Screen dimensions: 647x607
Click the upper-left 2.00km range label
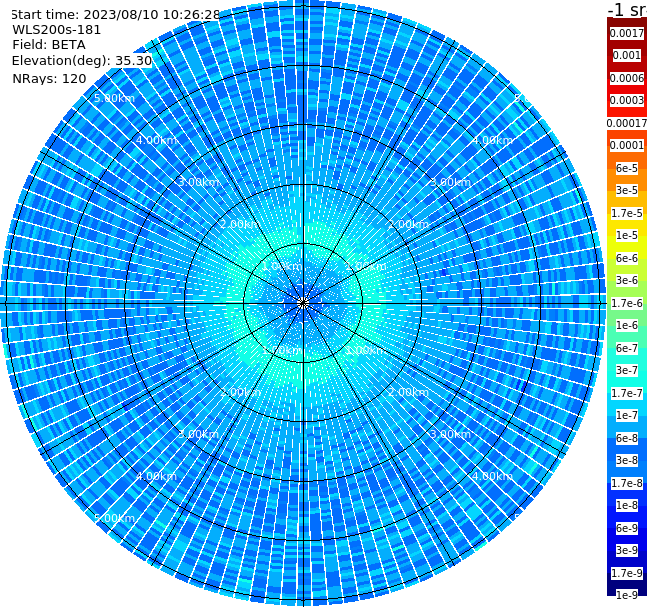[241, 224]
